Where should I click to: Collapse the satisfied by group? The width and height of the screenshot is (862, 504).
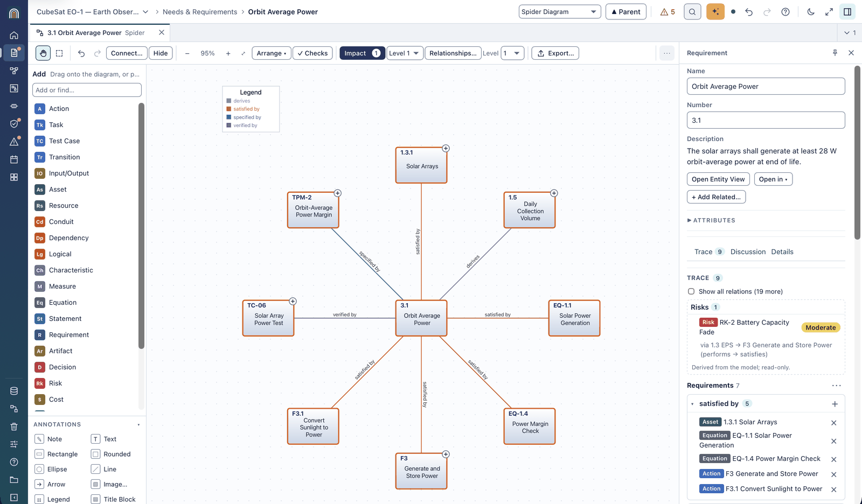[693, 404]
